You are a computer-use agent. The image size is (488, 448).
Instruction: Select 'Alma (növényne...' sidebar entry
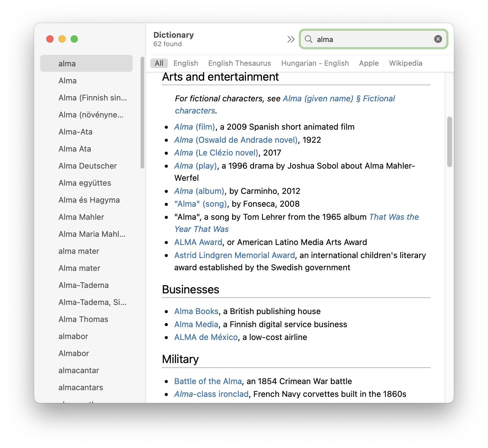86,115
